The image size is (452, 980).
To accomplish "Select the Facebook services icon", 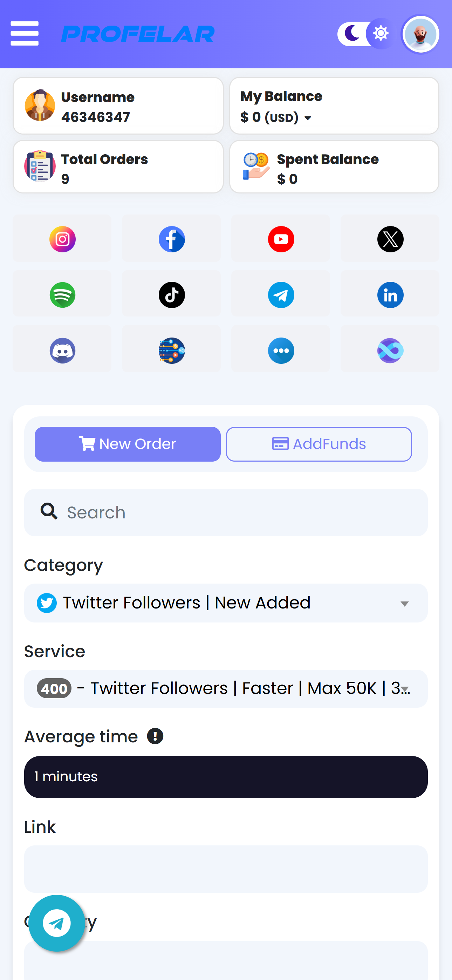I will (x=172, y=239).
